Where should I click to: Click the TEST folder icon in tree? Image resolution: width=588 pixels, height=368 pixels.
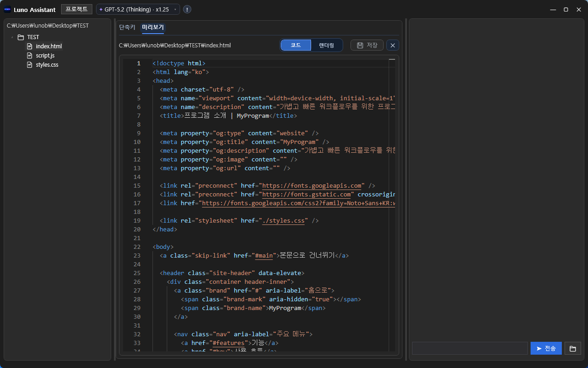pyautogui.click(x=21, y=37)
